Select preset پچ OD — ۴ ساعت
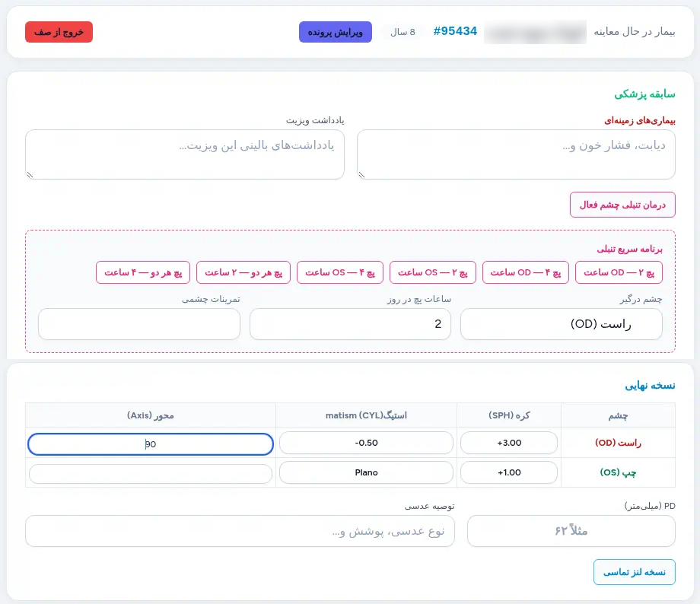The image size is (700, 604). point(526,272)
